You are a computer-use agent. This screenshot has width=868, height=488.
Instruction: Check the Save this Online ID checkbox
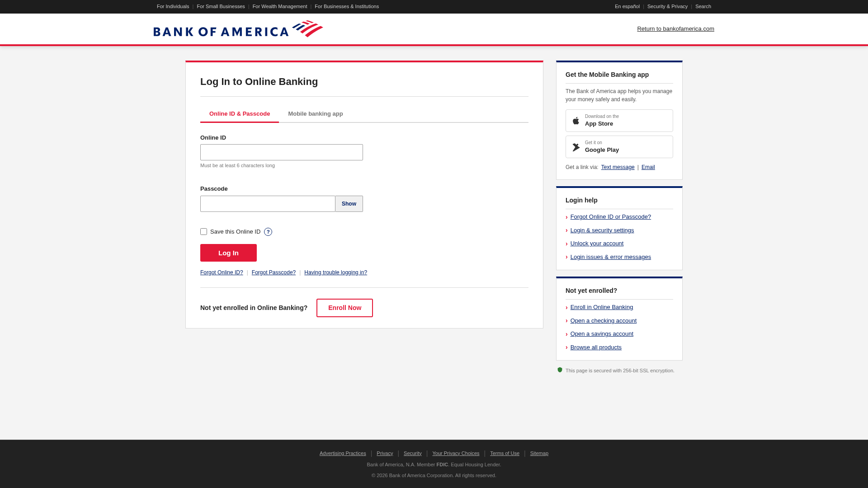pos(203,232)
